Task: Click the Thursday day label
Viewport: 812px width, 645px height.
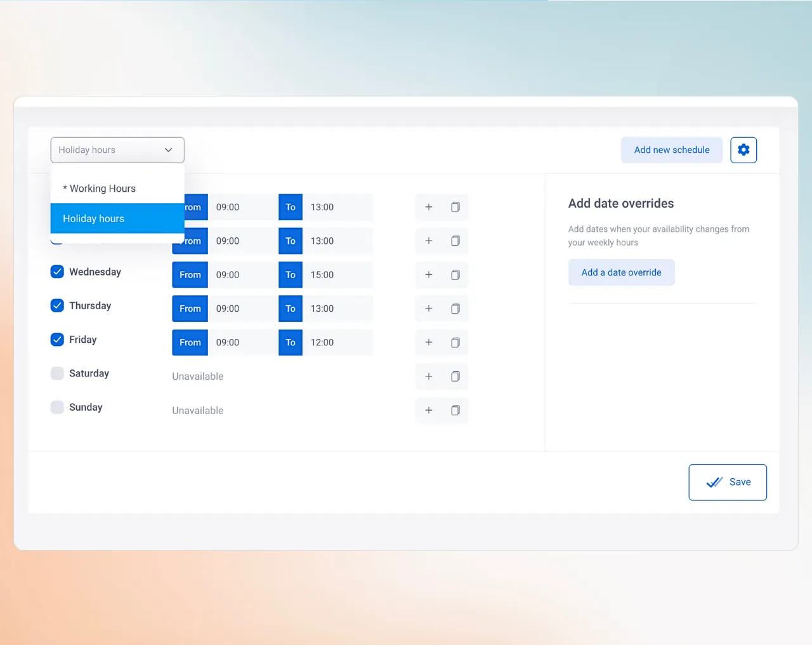Action: click(90, 305)
